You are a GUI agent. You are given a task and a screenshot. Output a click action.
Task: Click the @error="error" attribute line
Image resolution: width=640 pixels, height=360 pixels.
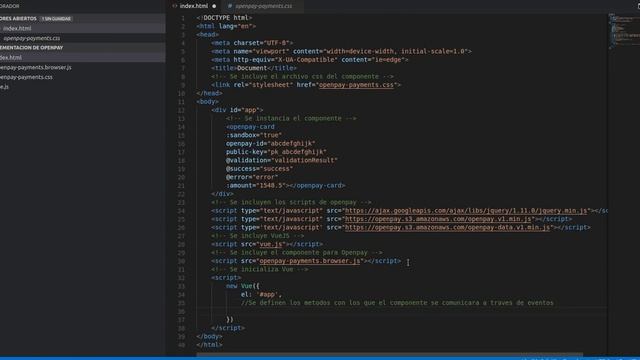pyautogui.click(x=252, y=177)
